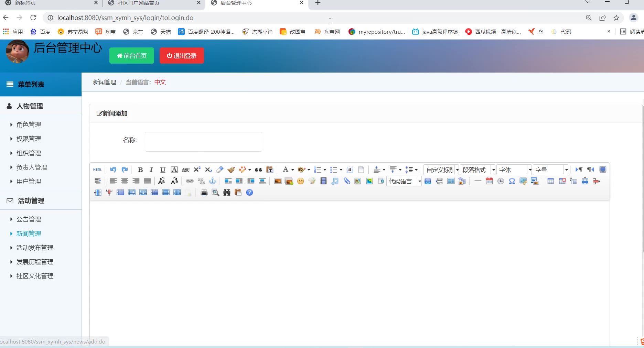Insert an emoticon
The width and height of the screenshot is (644, 348).
pyautogui.click(x=300, y=181)
